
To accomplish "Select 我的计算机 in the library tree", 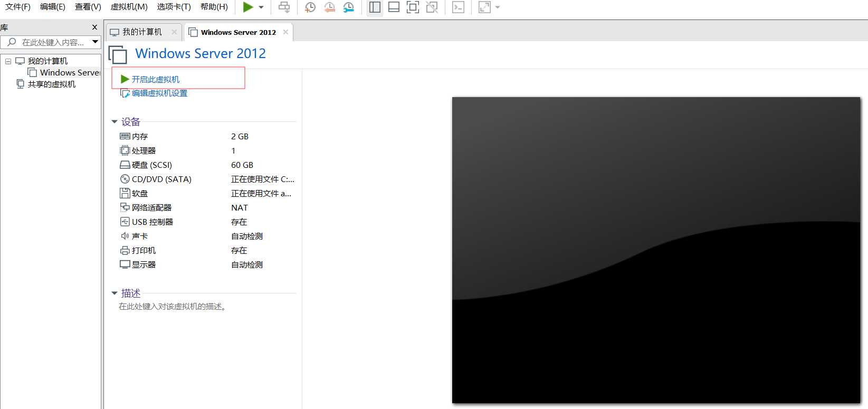I will click(47, 61).
